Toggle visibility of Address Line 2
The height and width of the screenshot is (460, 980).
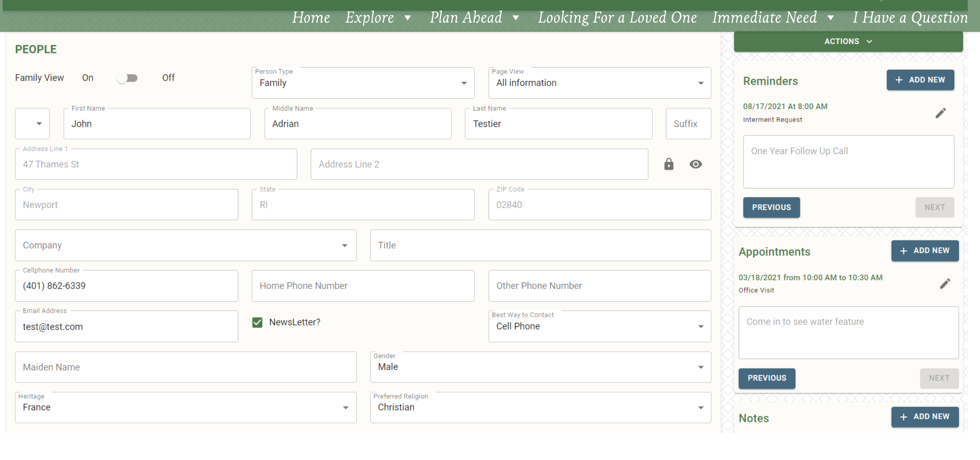click(x=696, y=164)
